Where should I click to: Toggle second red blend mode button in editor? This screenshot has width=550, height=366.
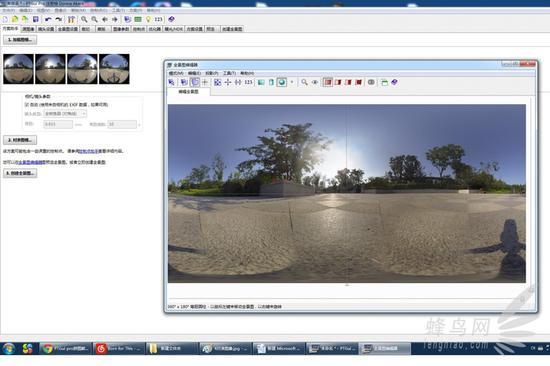[338, 82]
